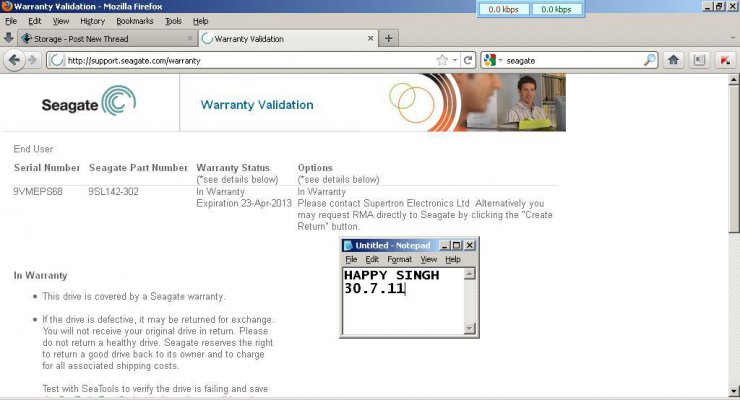Open Notepad's View menu
The width and height of the screenshot is (740, 400).
click(429, 259)
